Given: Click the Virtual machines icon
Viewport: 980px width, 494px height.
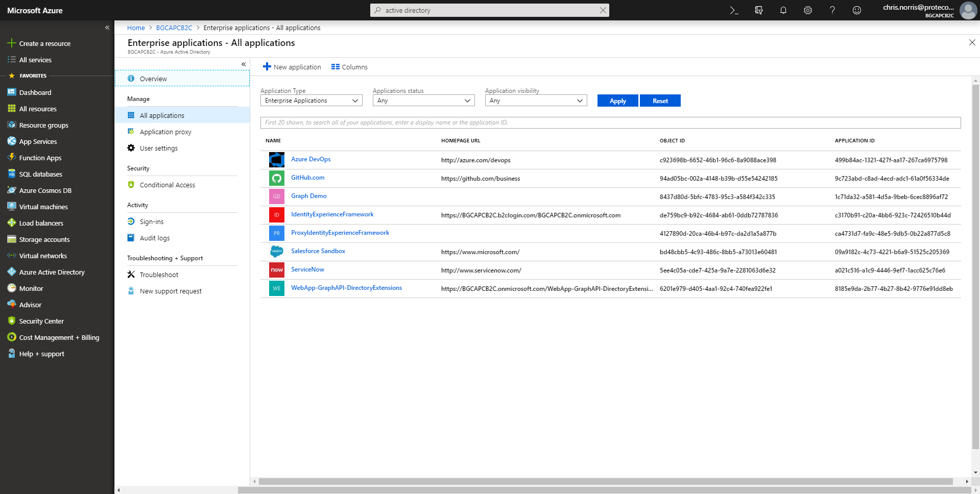Looking at the screenshot, I should coord(12,207).
